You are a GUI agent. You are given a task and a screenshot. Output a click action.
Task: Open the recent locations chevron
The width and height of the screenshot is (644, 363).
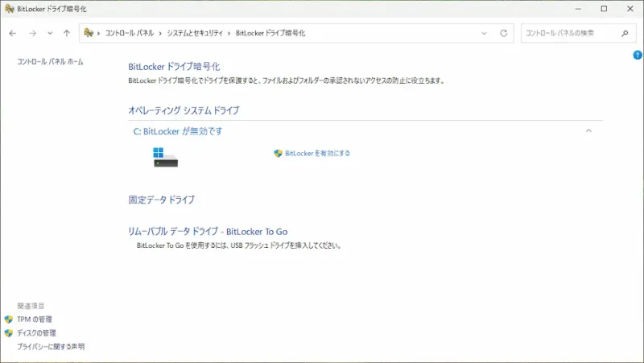(50, 33)
